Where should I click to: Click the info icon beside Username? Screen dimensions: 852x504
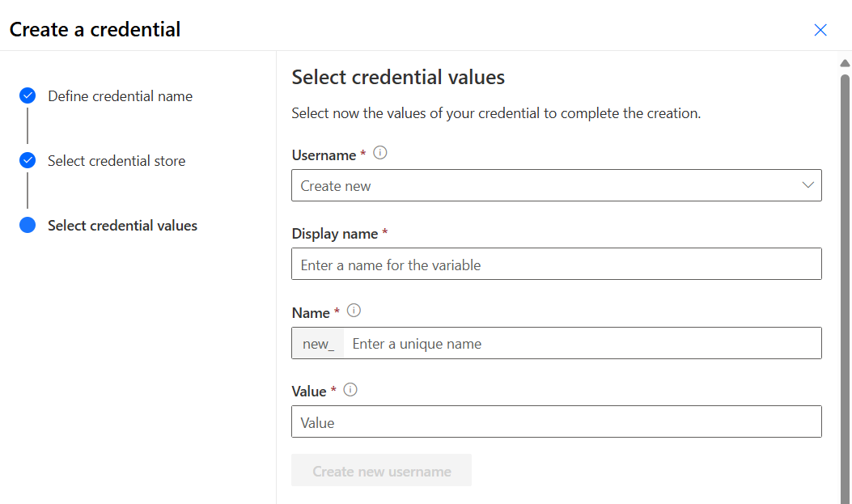coord(379,152)
